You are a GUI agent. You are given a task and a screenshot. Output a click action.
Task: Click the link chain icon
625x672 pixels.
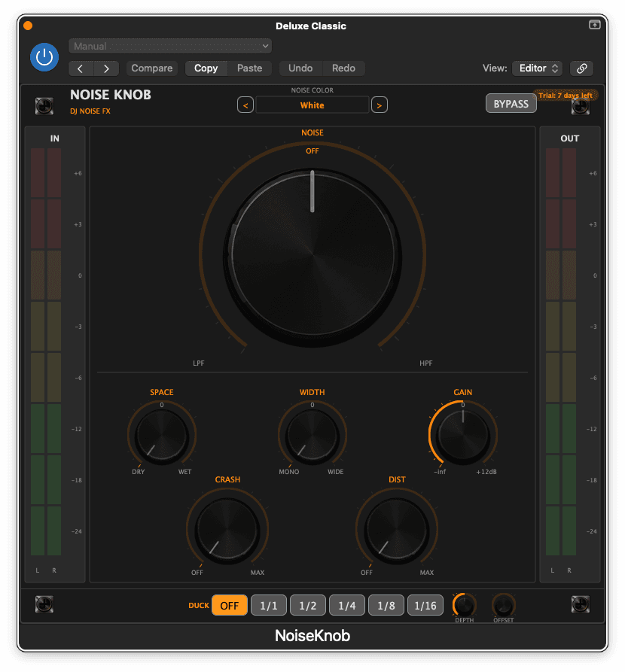pos(581,68)
